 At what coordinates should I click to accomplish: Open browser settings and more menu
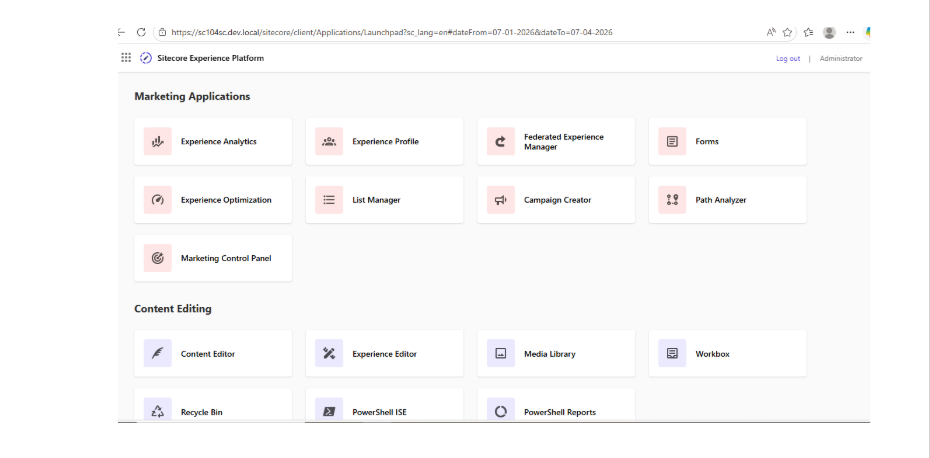(850, 32)
